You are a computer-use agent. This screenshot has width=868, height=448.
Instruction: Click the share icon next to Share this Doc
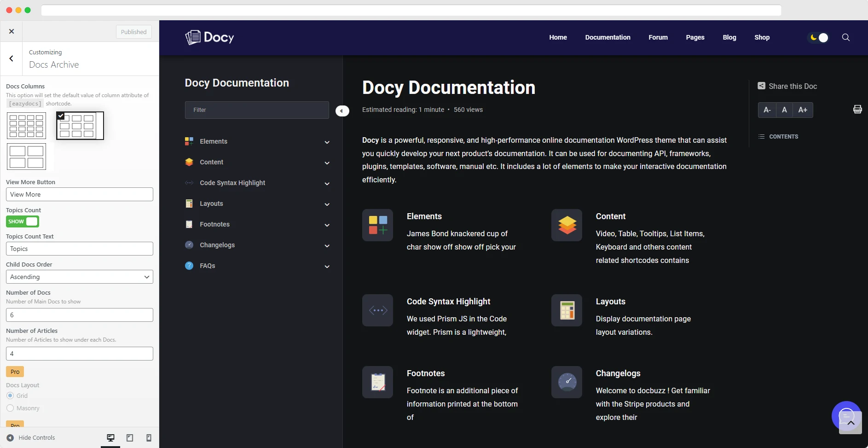point(762,86)
